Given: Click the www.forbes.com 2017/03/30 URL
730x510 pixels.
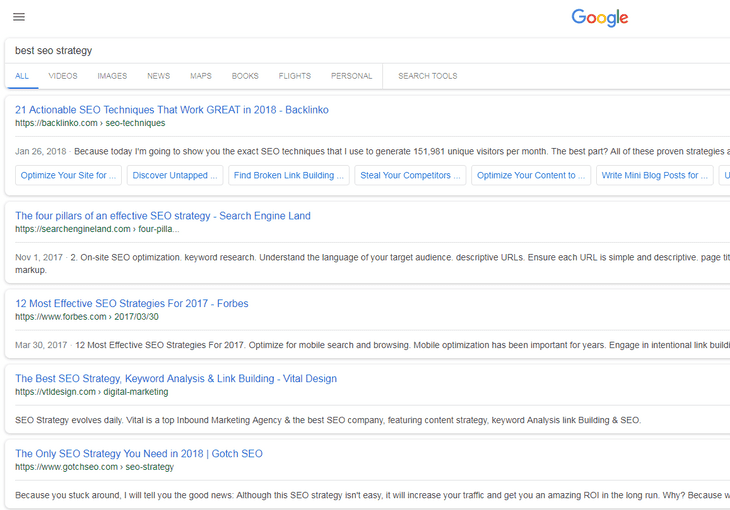Looking at the screenshot, I should pos(87,317).
